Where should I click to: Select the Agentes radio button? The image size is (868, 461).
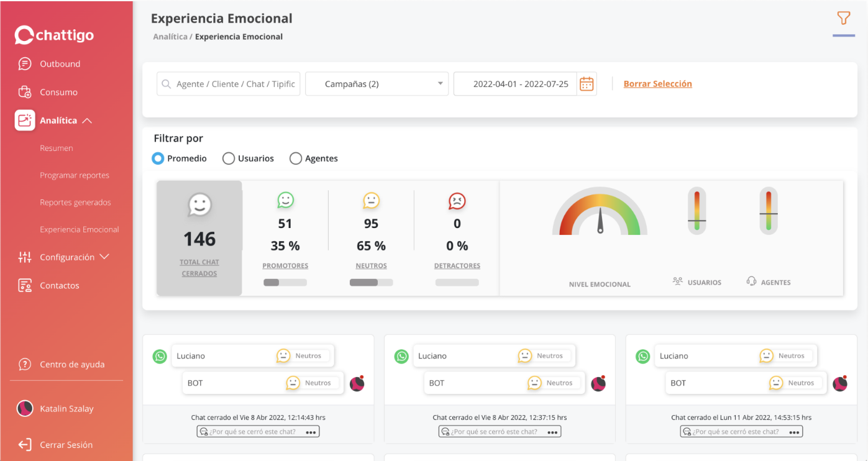296,158
